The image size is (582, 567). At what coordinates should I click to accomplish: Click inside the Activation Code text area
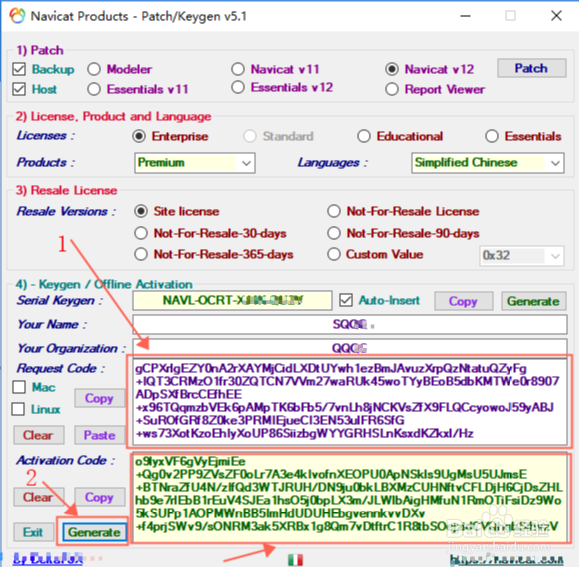pos(350,498)
